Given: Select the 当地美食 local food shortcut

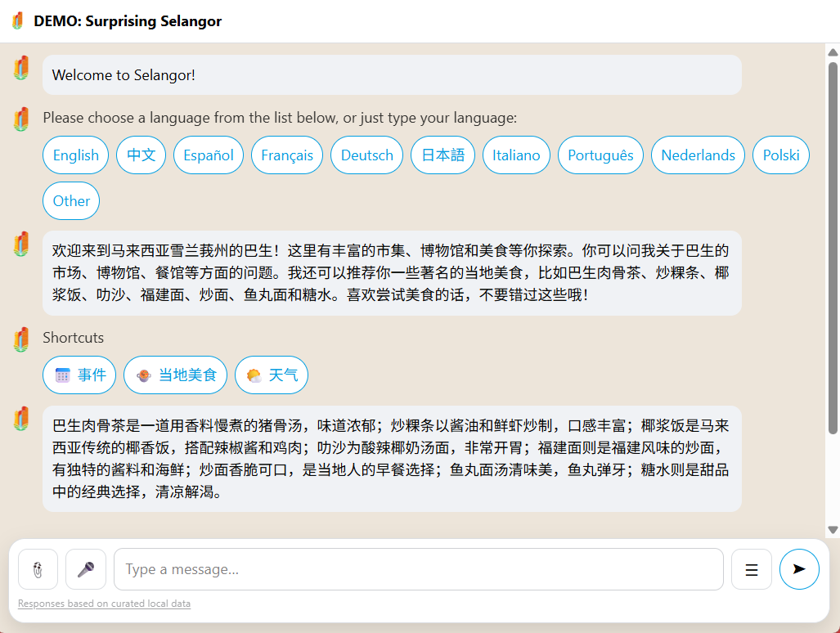Looking at the screenshot, I should [x=176, y=375].
